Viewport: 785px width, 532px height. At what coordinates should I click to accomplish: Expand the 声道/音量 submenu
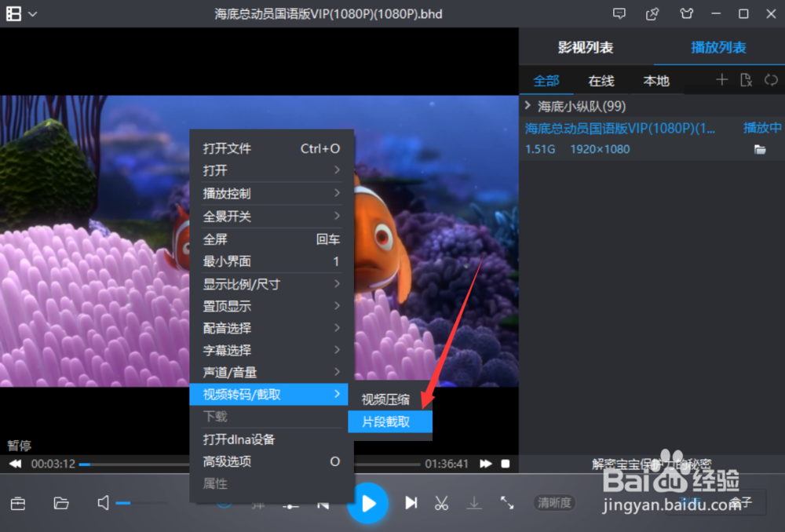click(x=272, y=373)
